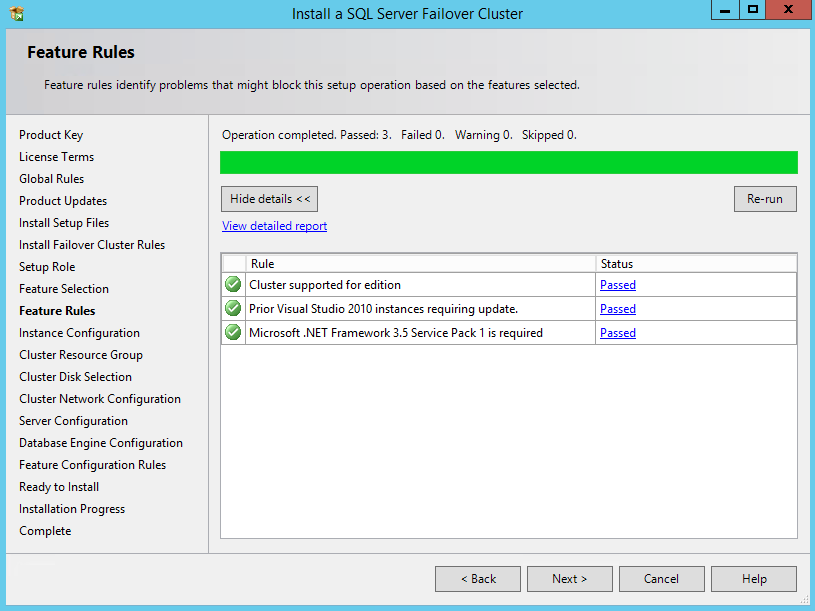Click 'Prior Visual Studio 2010 instances' rule text
This screenshot has width=815, height=611.
[384, 309]
